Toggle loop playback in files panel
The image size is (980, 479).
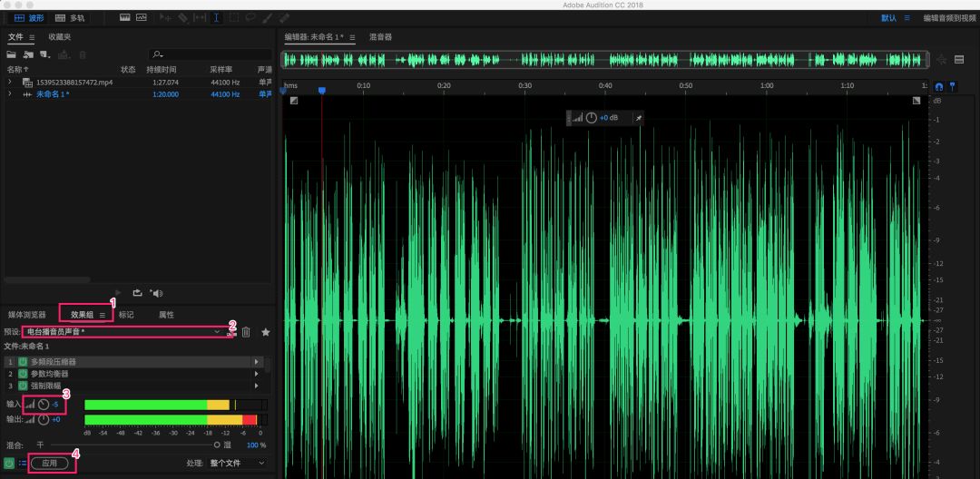(138, 293)
